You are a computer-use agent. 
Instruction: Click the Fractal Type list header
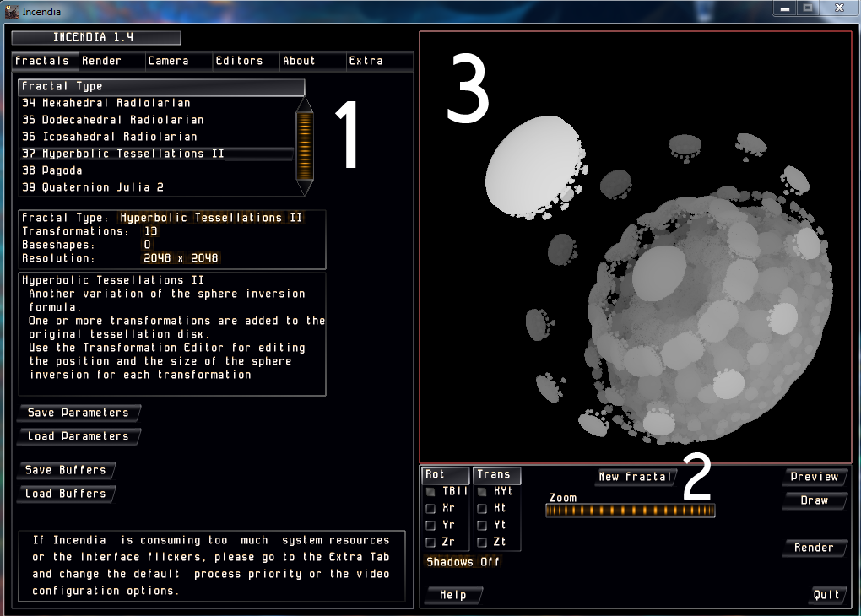(x=161, y=87)
